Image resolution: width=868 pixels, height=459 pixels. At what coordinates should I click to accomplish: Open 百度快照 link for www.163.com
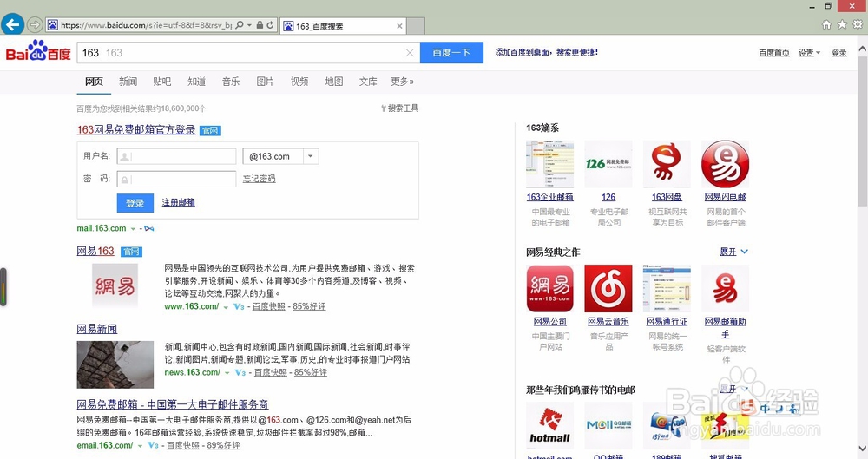(x=269, y=306)
